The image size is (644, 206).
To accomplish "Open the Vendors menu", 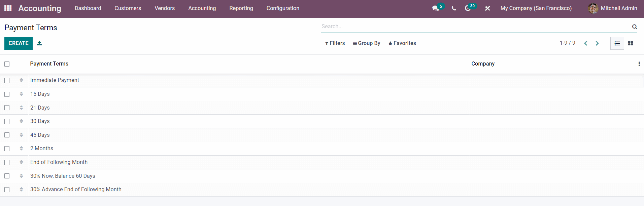I will (x=165, y=8).
